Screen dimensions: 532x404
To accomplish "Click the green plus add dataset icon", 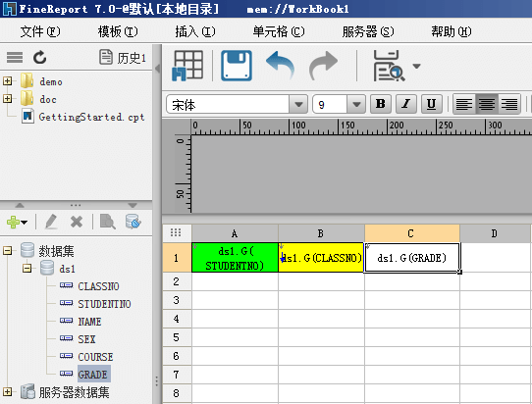I will point(13,223).
